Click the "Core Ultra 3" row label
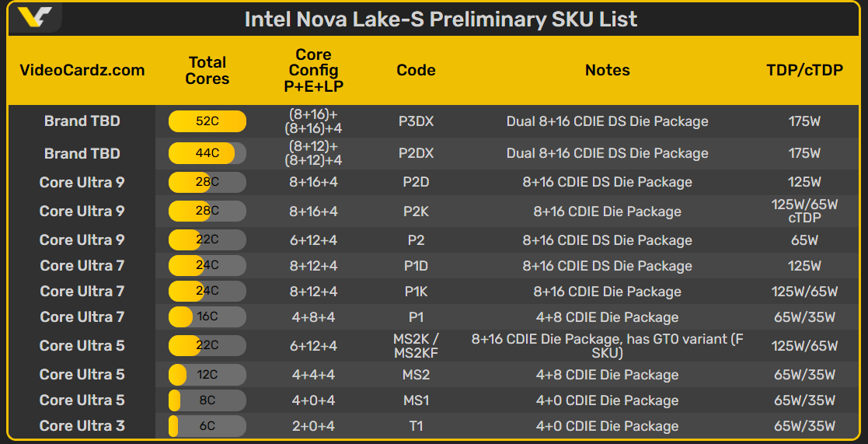Image resolution: width=868 pixels, height=444 pixels. tap(82, 426)
